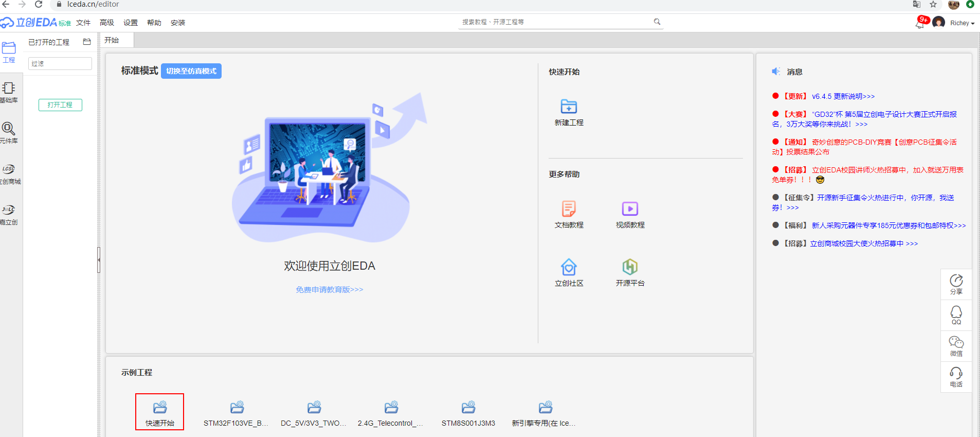The height and width of the screenshot is (437, 980).
Task: Open the 帮助 menu
Action: [x=154, y=23]
